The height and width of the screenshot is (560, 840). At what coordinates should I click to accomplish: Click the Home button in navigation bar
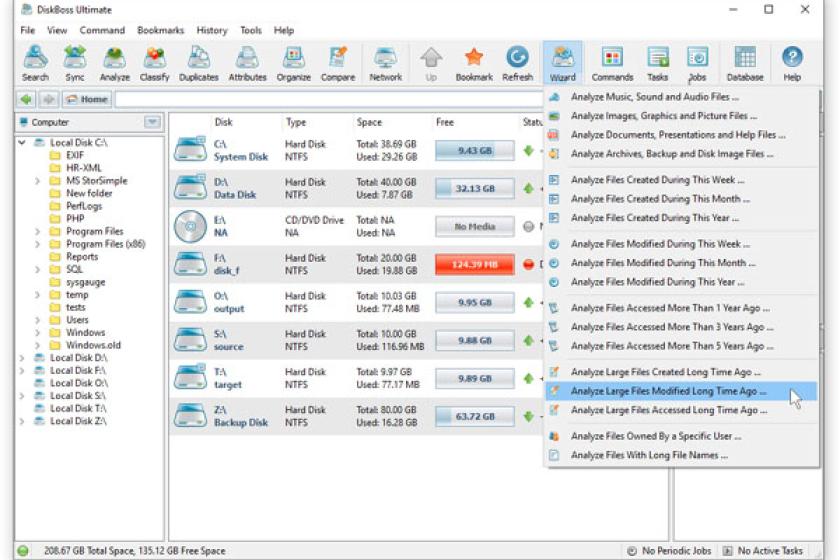87,99
